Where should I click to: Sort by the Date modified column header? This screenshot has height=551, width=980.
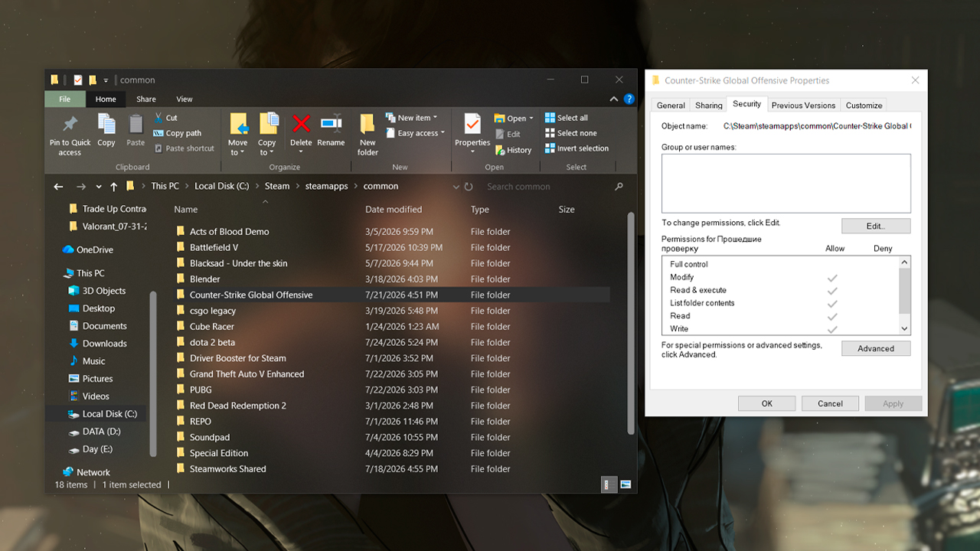click(x=394, y=209)
